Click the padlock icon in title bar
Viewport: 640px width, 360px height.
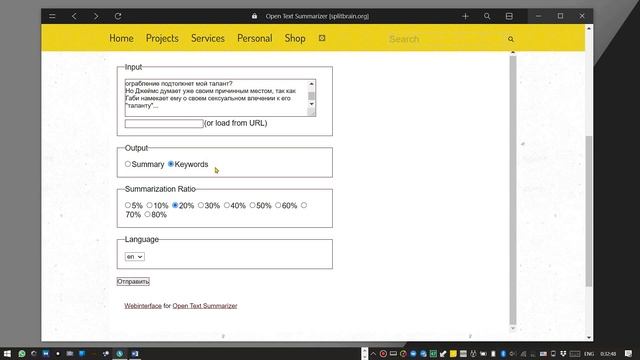click(254, 16)
